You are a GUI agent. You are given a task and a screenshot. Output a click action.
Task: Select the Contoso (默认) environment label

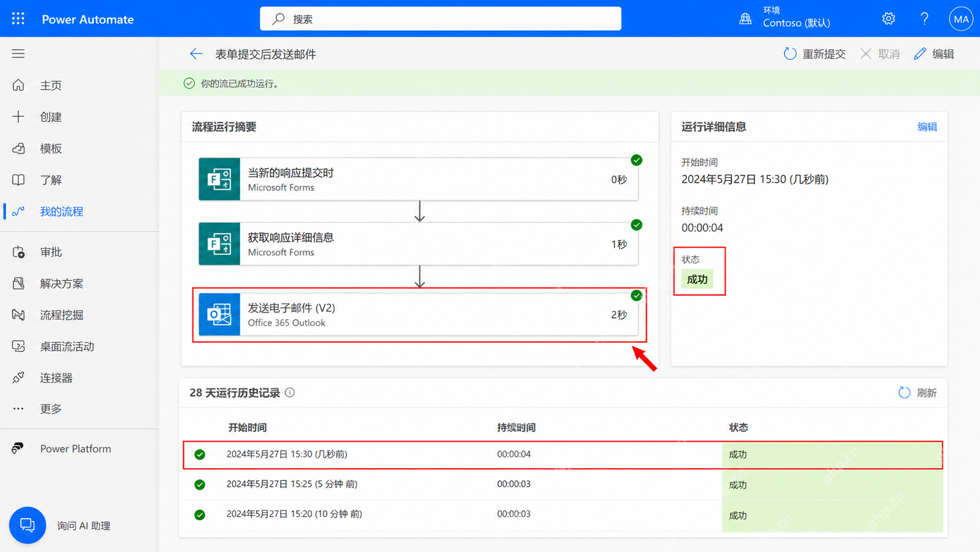[x=797, y=23]
